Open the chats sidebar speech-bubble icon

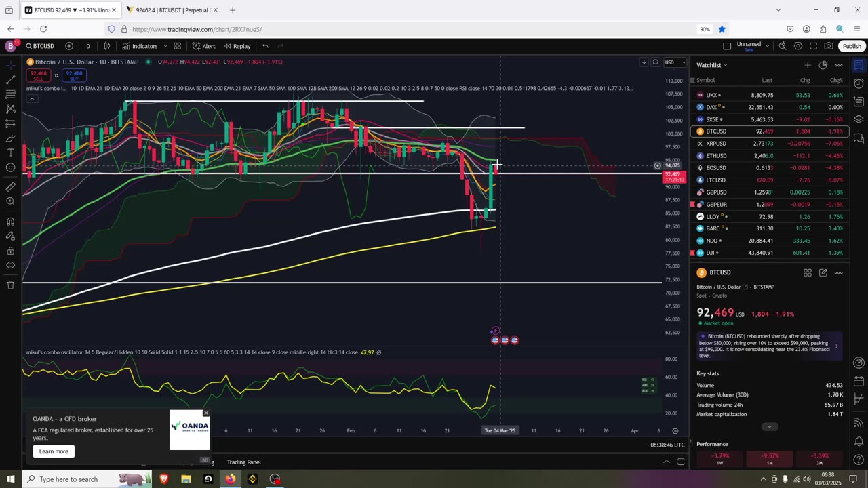(x=859, y=138)
